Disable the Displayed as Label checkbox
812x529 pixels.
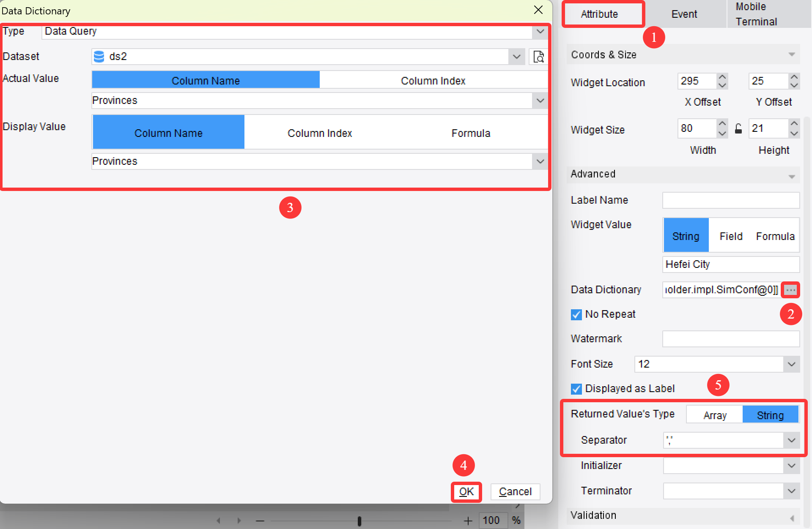(x=576, y=389)
